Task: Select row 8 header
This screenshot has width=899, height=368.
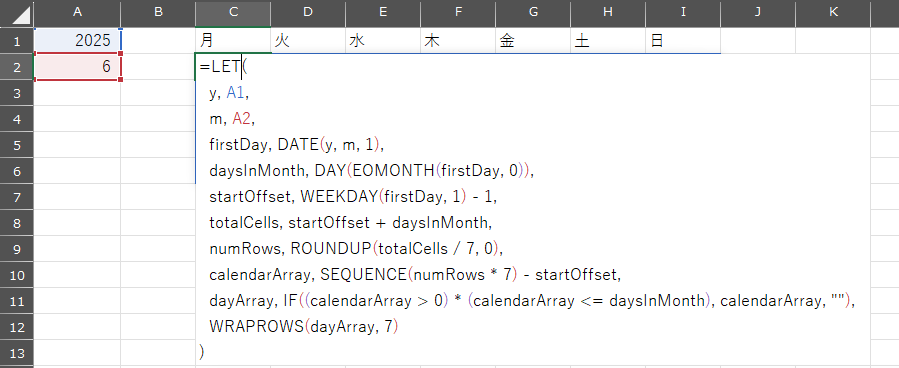Action: [x=17, y=223]
